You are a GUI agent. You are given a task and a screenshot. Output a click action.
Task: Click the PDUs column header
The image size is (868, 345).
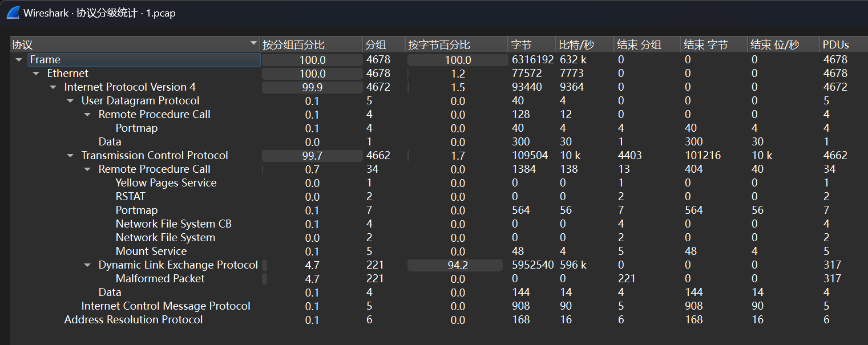pyautogui.click(x=835, y=44)
